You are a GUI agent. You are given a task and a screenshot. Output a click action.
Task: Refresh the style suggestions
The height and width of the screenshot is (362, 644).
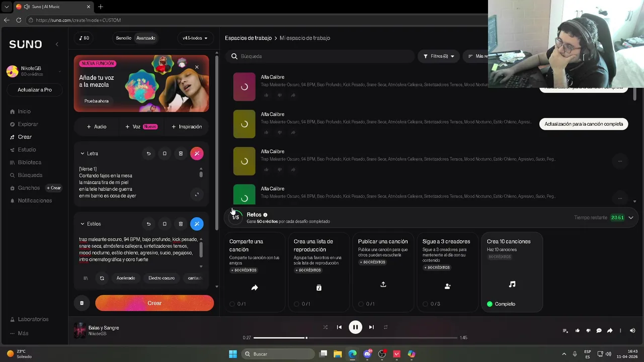click(102, 278)
